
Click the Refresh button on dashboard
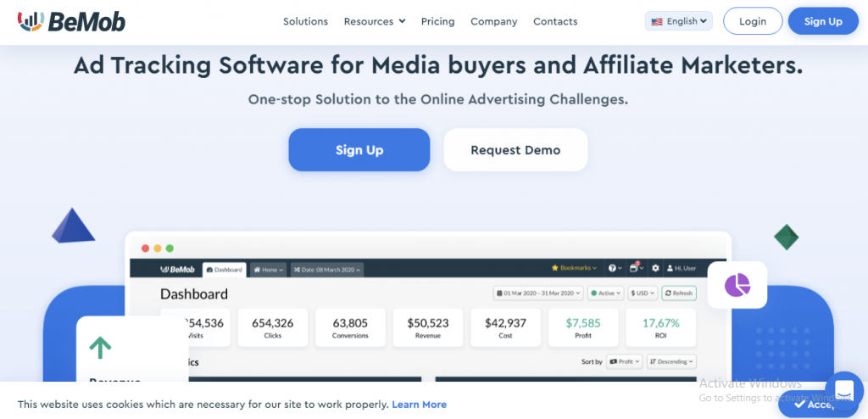(x=679, y=293)
